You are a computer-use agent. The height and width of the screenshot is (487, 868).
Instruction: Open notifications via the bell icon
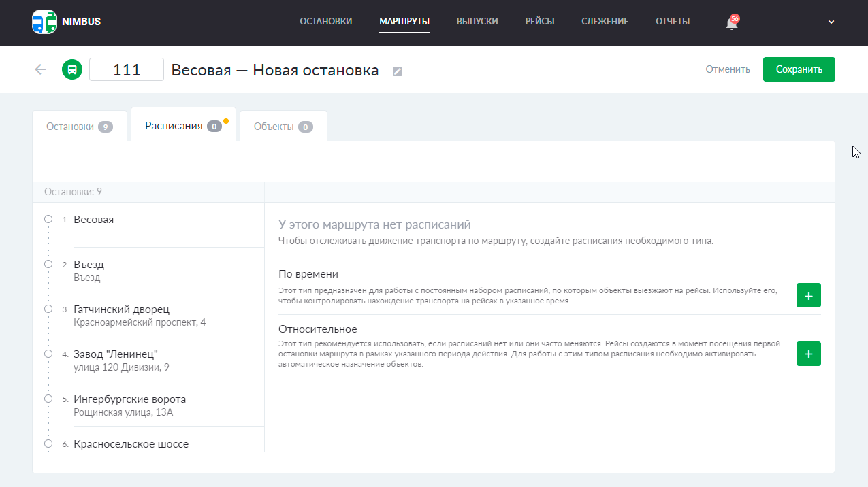click(729, 22)
